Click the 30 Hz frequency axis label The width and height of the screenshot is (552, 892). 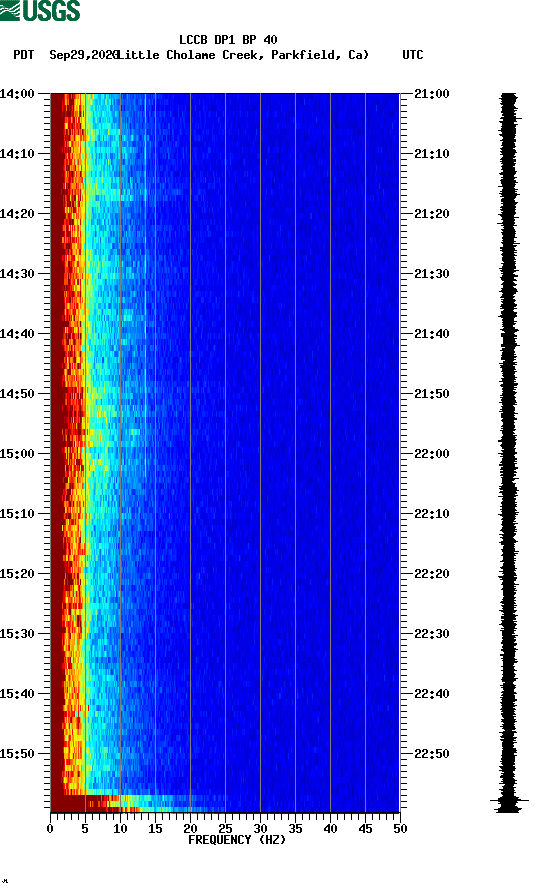260,829
